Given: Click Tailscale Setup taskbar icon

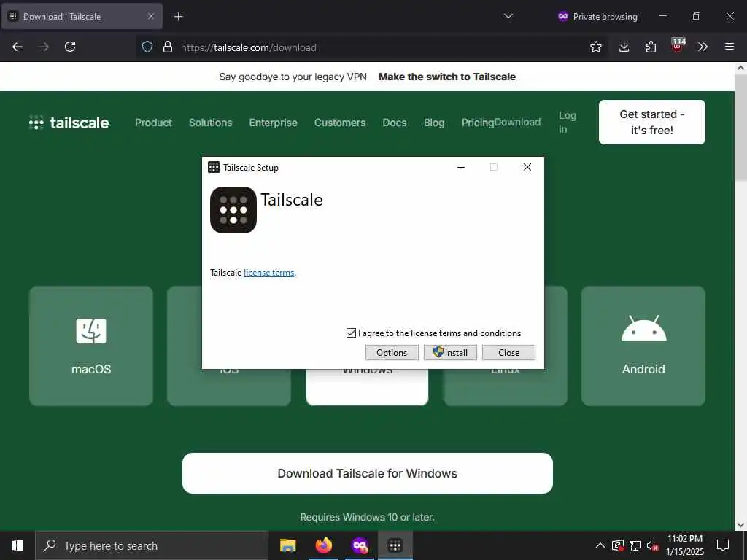Looking at the screenshot, I should 395,545.
